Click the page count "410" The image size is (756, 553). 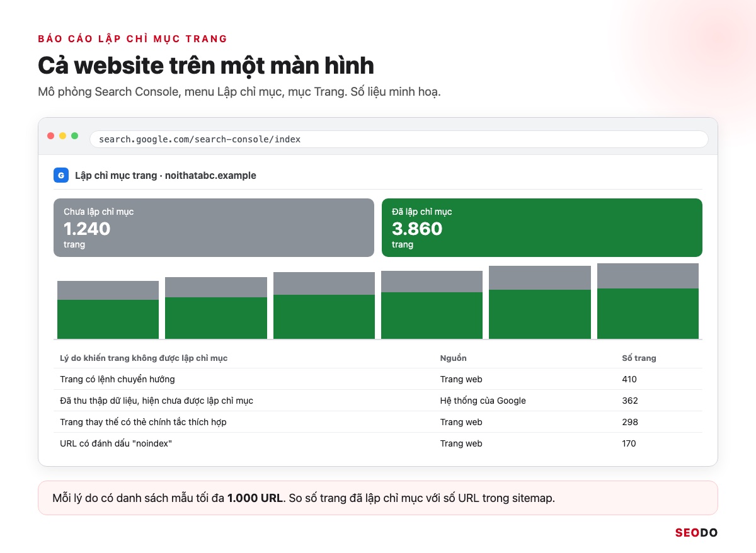click(629, 379)
